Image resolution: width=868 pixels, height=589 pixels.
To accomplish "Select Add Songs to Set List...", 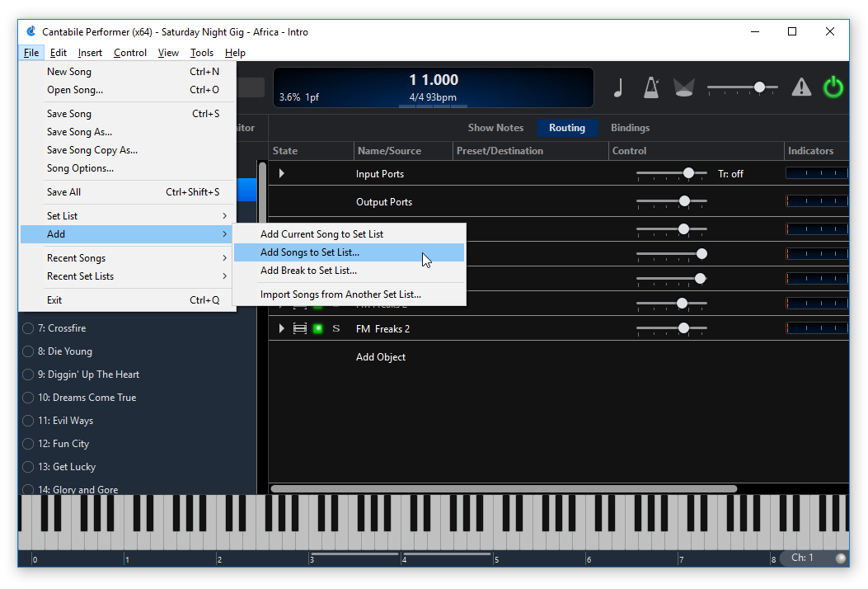I will pos(350,252).
